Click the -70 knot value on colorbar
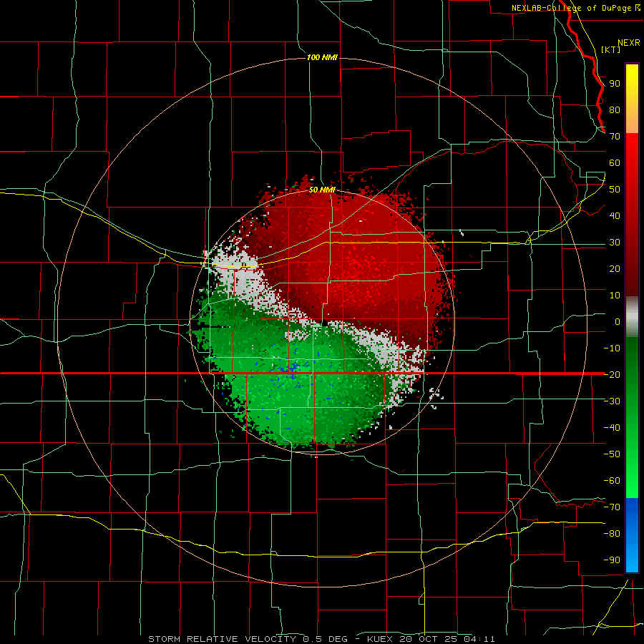Viewport: 644px width, 644px height. click(612, 507)
